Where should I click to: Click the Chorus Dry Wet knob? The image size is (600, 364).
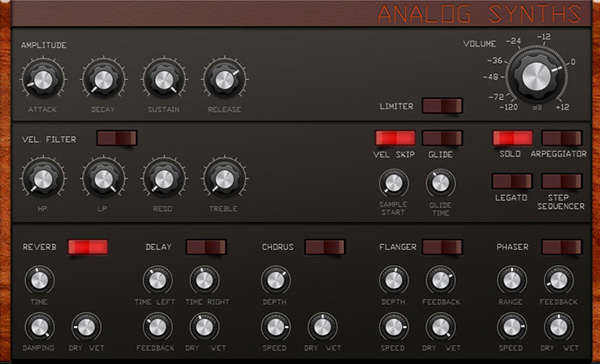pyautogui.click(x=323, y=327)
